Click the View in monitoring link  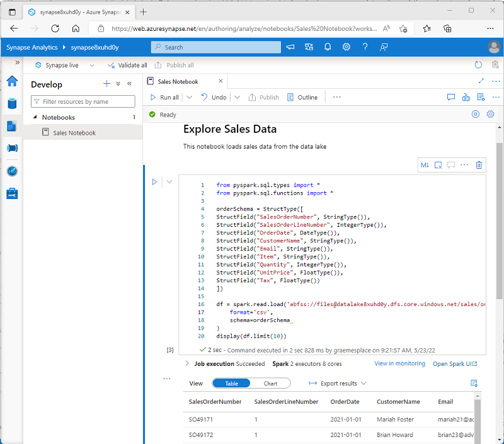pos(399,363)
